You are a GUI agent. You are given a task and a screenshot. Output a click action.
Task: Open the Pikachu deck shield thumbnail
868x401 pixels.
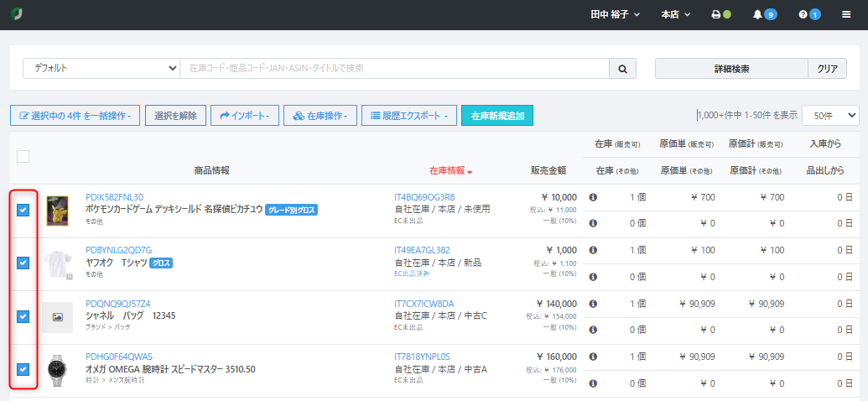tap(57, 211)
